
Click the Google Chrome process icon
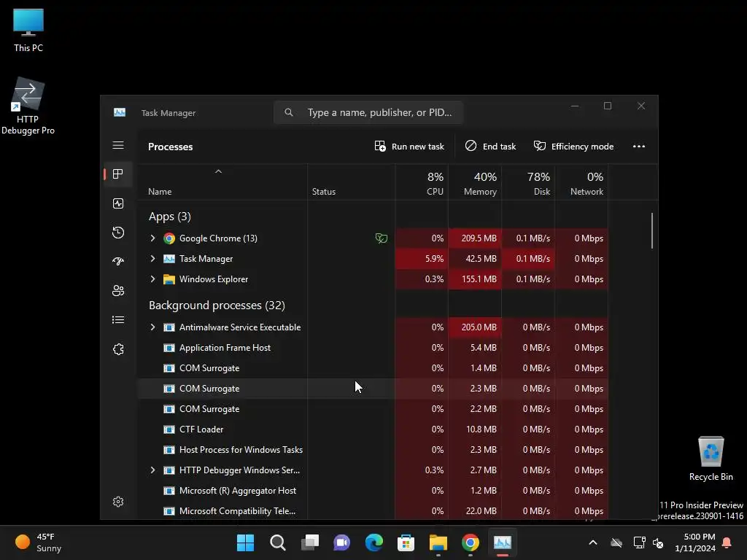pyautogui.click(x=169, y=238)
